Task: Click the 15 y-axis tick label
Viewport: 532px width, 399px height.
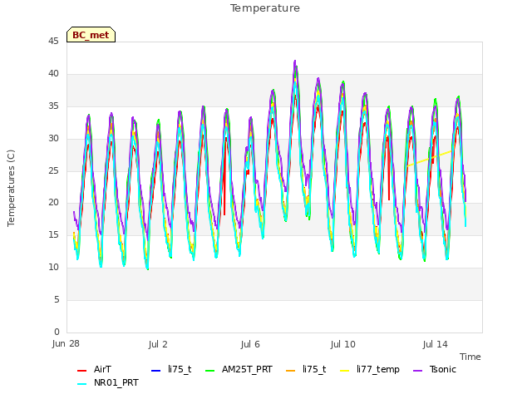Action: point(53,234)
